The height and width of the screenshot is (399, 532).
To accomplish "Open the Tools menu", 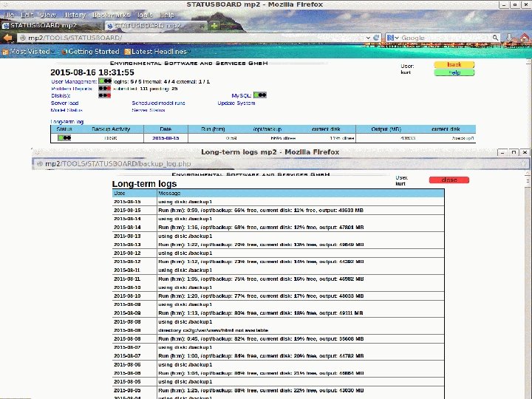I will [145, 15].
